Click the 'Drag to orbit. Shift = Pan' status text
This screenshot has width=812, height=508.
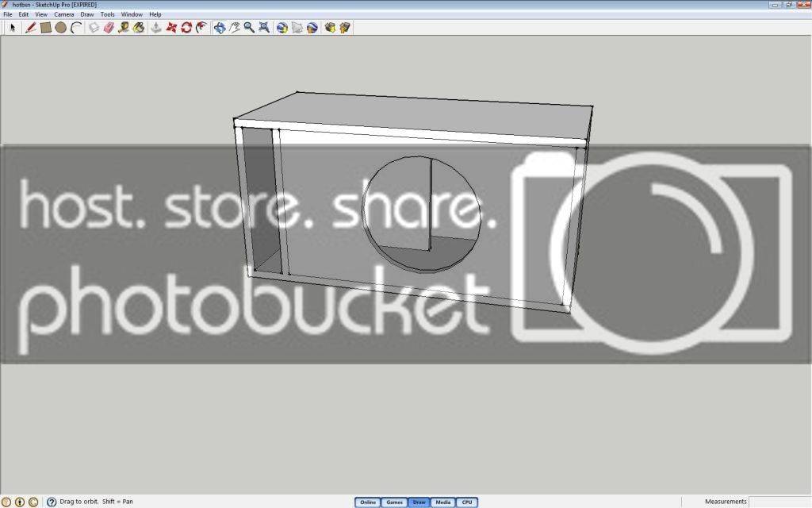tap(96, 502)
